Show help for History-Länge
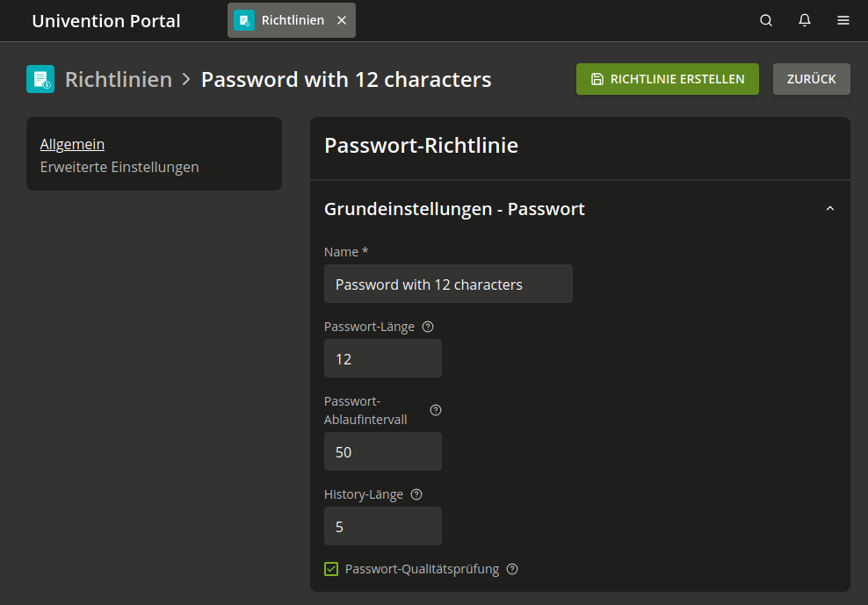The width and height of the screenshot is (868, 605). click(x=416, y=494)
